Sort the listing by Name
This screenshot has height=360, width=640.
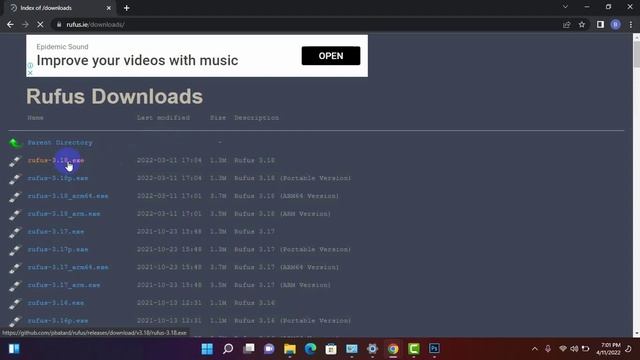36,118
